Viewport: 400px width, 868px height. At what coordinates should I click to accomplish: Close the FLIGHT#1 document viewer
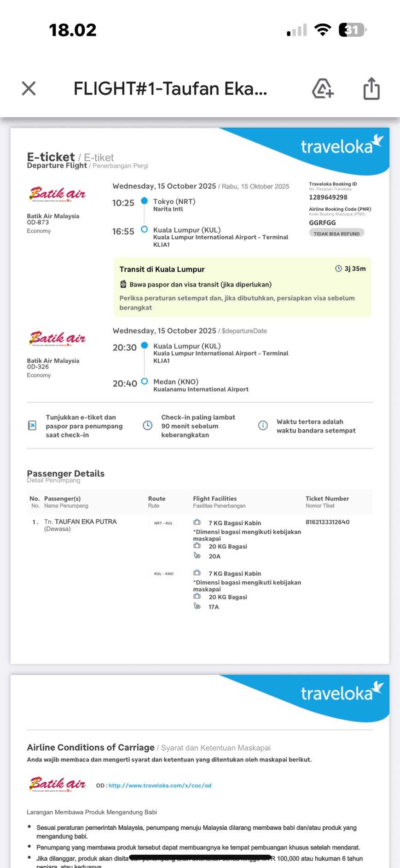point(29,88)
